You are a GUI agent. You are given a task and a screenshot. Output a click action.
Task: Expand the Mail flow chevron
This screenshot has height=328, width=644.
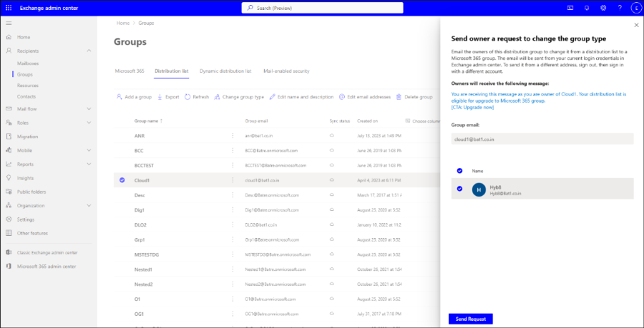coord(89,109)
